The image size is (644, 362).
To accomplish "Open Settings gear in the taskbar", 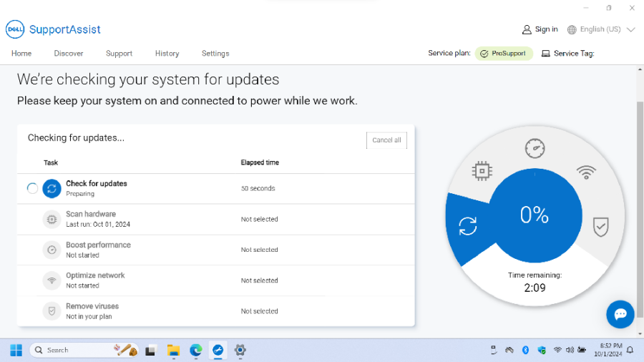I will pos(240,350).
